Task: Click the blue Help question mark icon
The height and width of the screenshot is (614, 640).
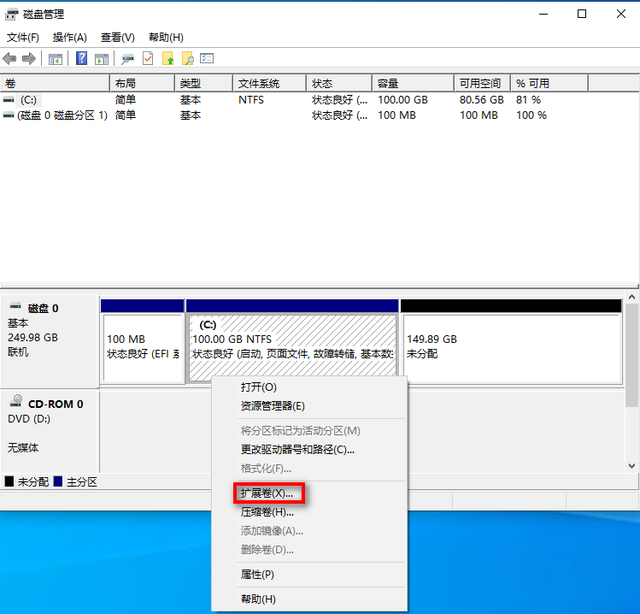Action: (82, 59)
